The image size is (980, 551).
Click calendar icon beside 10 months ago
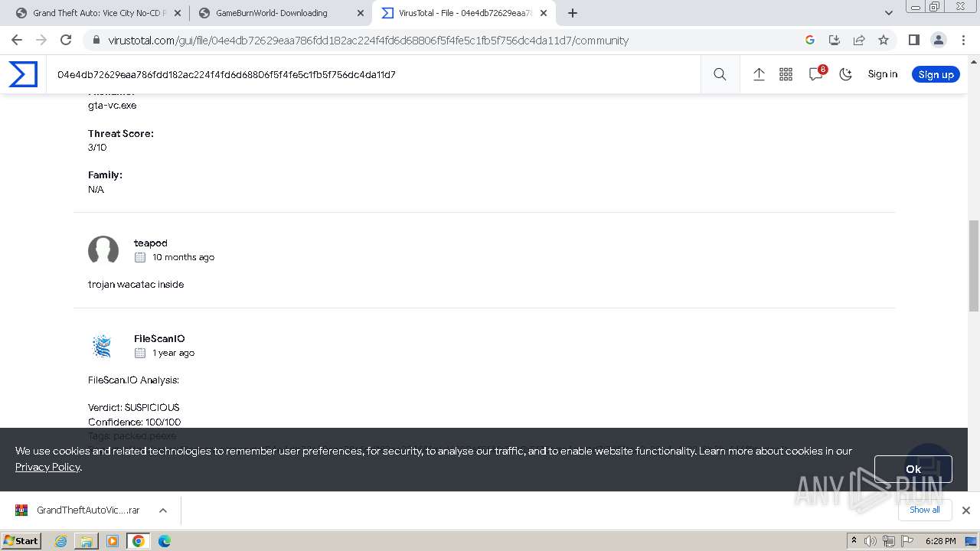coord(140,257)
